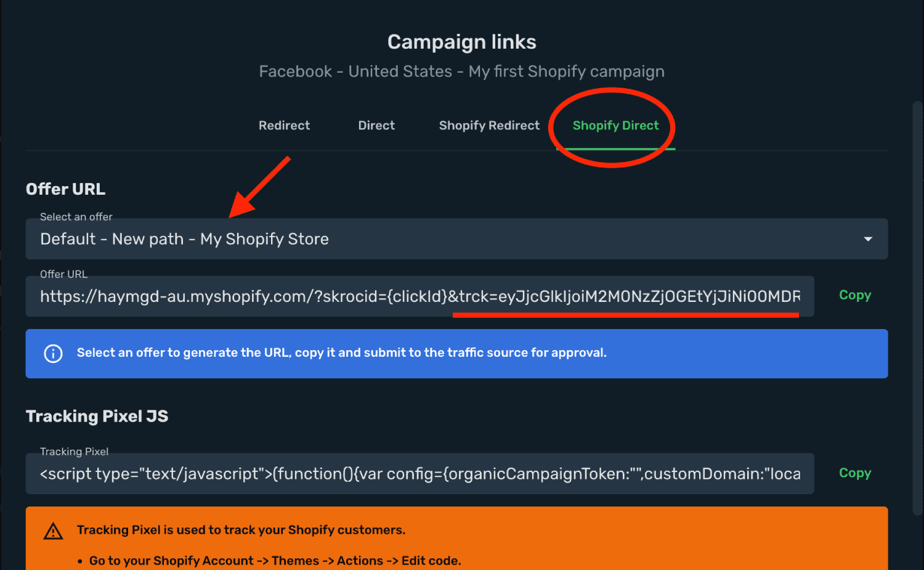
Task: Click the 'Select an offer to generate' info message
Action: point(342,353)
